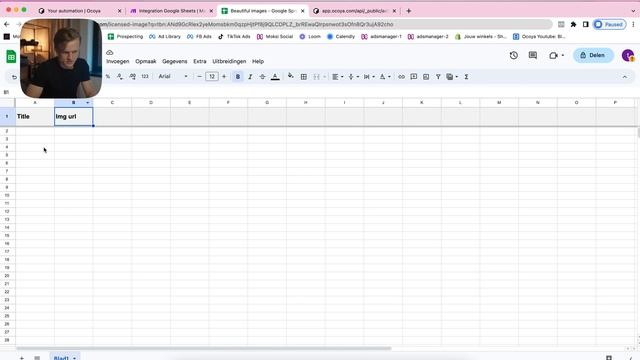The height and width of the screenshot is (360, 640).
Task: Open the Uitbreidingen menu
Action: click(229, 61)
